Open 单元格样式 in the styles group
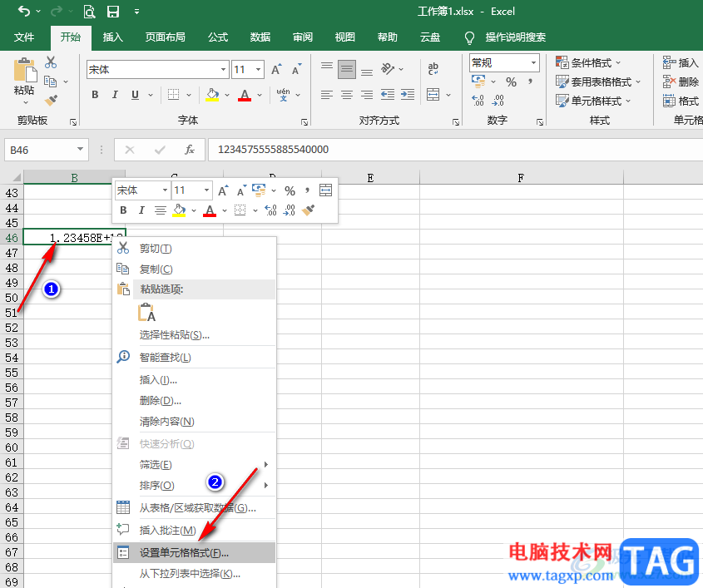 [593, 101]
